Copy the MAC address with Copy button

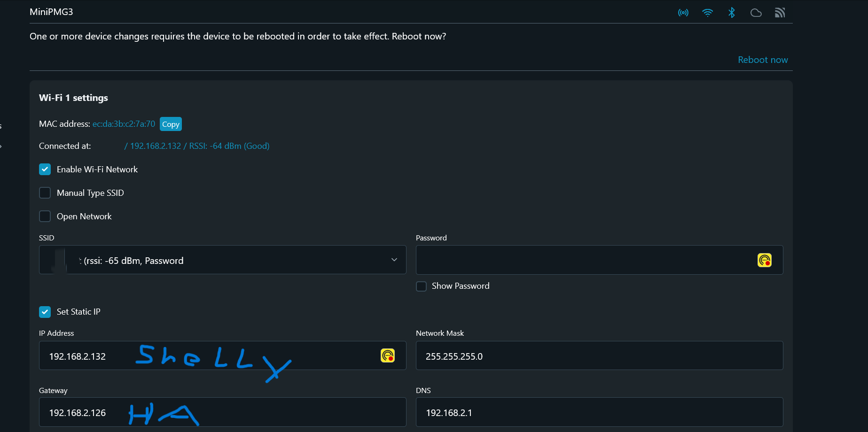171,124
